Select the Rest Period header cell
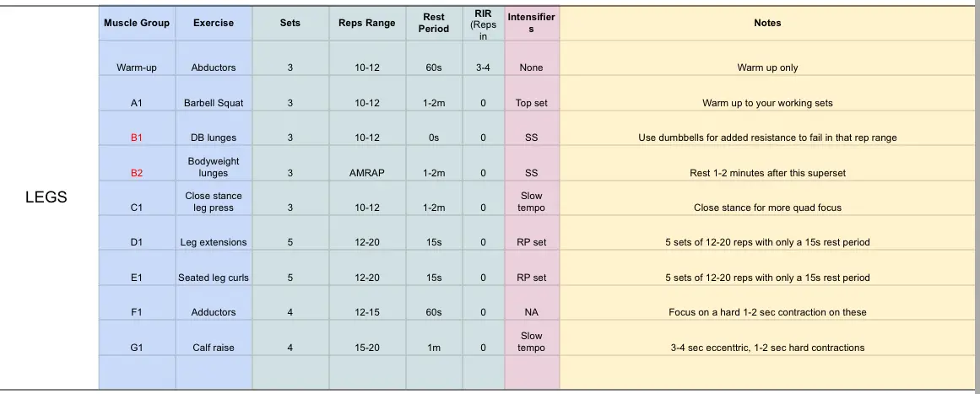The width and height of the screenshot is (980, 394). [x=434, y=23]
